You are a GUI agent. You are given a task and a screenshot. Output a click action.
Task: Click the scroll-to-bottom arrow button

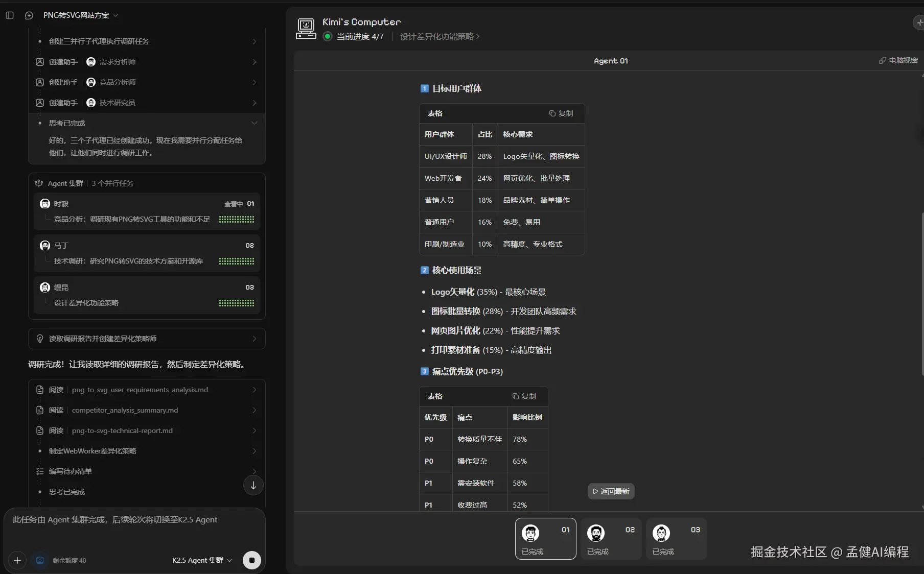coord(253,486)
